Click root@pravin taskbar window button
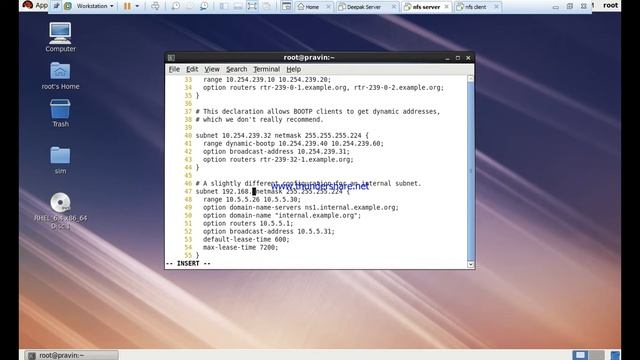The width and height of the screenshot is (640, 360). (71, 356)
